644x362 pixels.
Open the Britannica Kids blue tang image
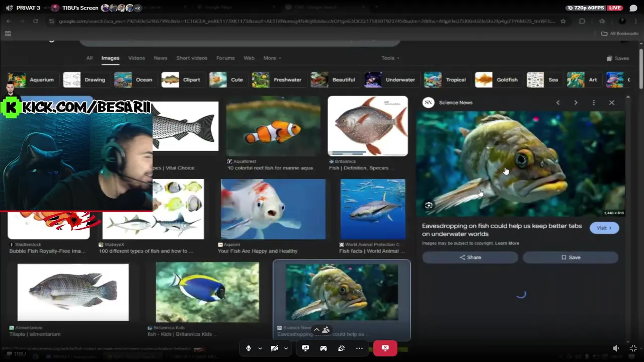click(x=207, y=292)
